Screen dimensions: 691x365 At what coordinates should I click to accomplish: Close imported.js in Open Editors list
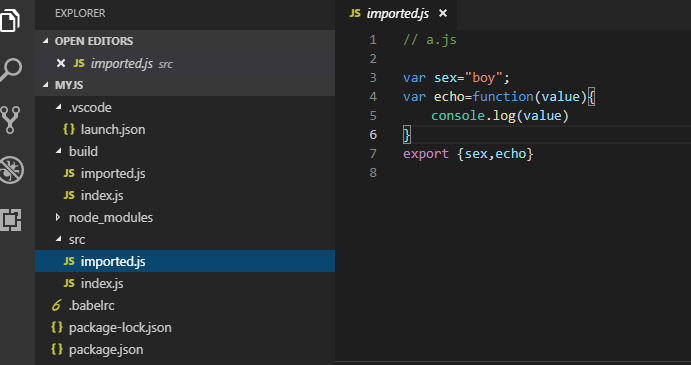click(x=61, y=63)
